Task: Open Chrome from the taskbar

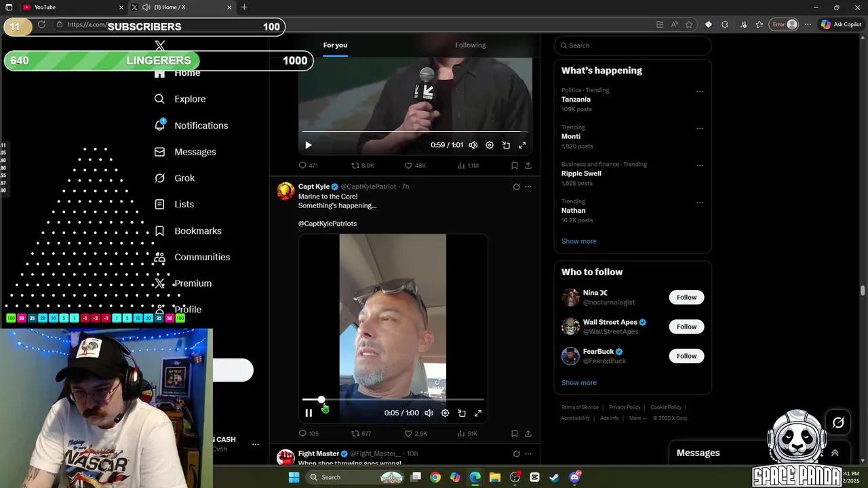Action: [435, 477]
